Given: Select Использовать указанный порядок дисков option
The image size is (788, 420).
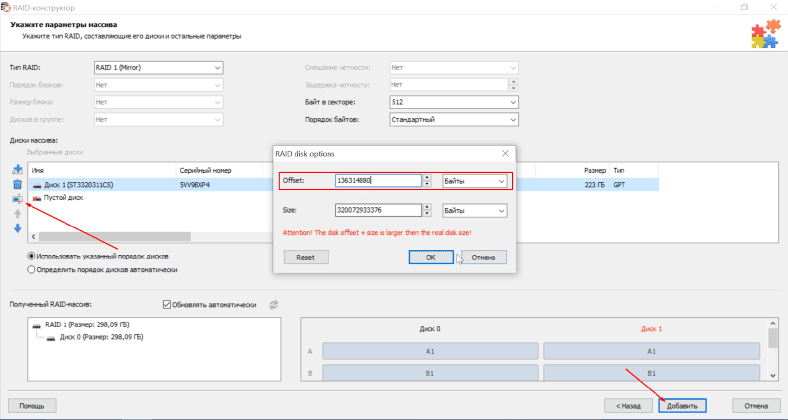Looking at the screenshot, I should pos(33,256).
